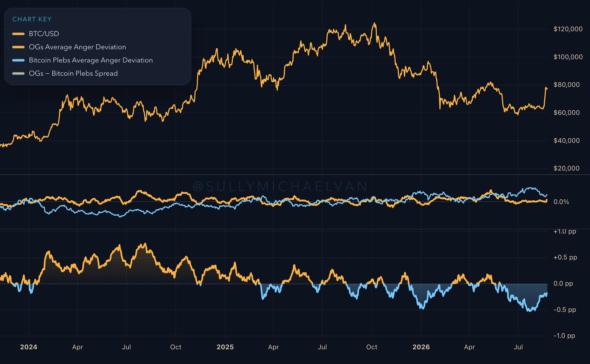Image resolution: width=590 pixels, height=364 pixels.
Task: Click the 2025 time axis label
Action: tap(225, 347)
